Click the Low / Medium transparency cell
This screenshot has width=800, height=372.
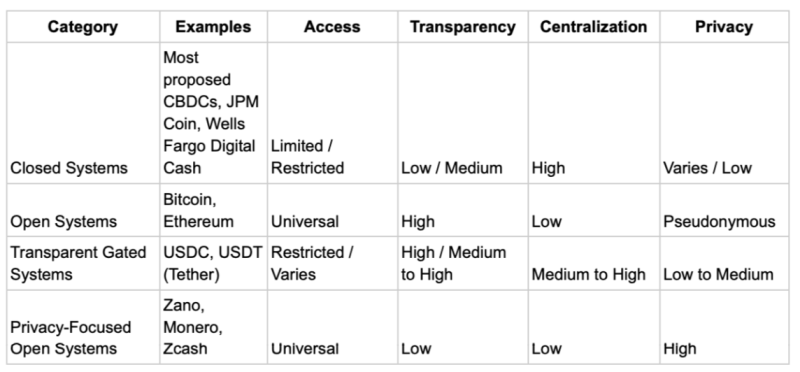[x=463, y=113]
